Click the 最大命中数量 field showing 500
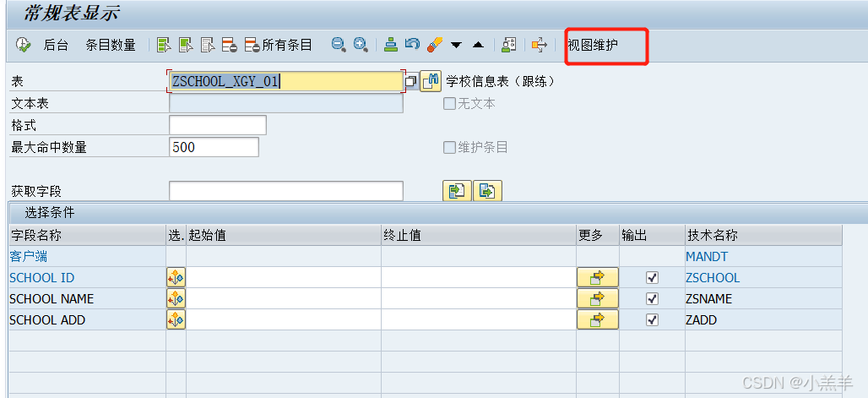The height and width of the screenshot is (398, 868). (214, 147)
